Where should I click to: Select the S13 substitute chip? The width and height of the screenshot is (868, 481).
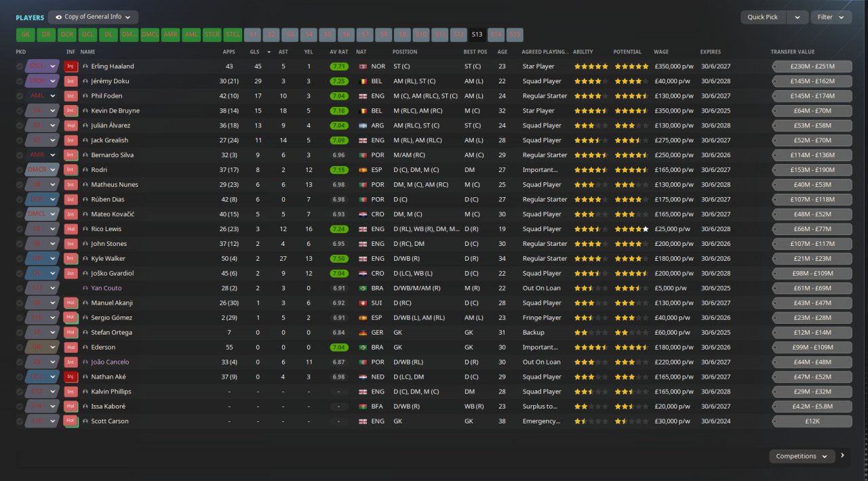tap(477, 35)
